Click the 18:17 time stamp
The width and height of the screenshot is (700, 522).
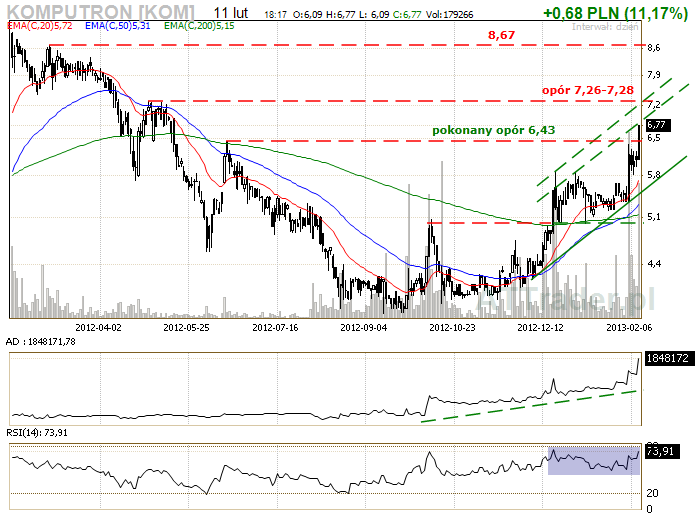275,15
